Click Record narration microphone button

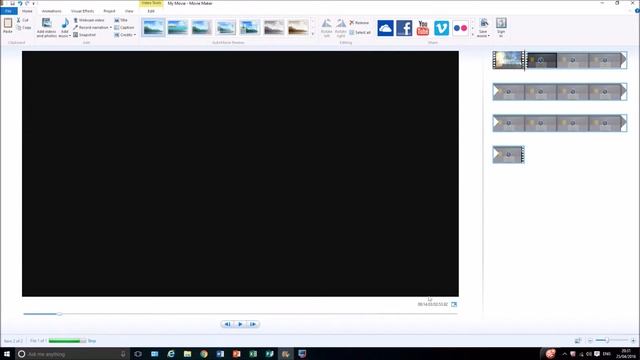[91, 27]
